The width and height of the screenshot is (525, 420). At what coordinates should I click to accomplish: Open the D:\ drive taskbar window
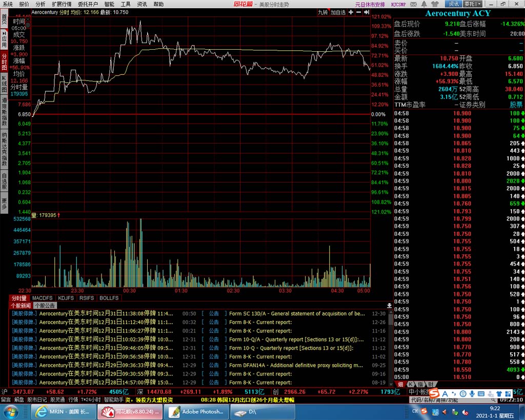[263, 412]
